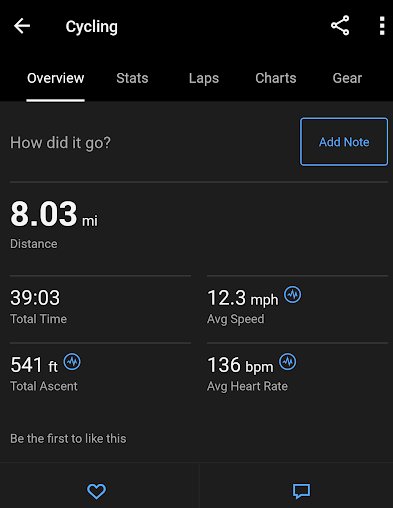Screen dimensions: 393x508
Task: Tap the pulse icon beside Avg Heart Rate
Action: 287,362
